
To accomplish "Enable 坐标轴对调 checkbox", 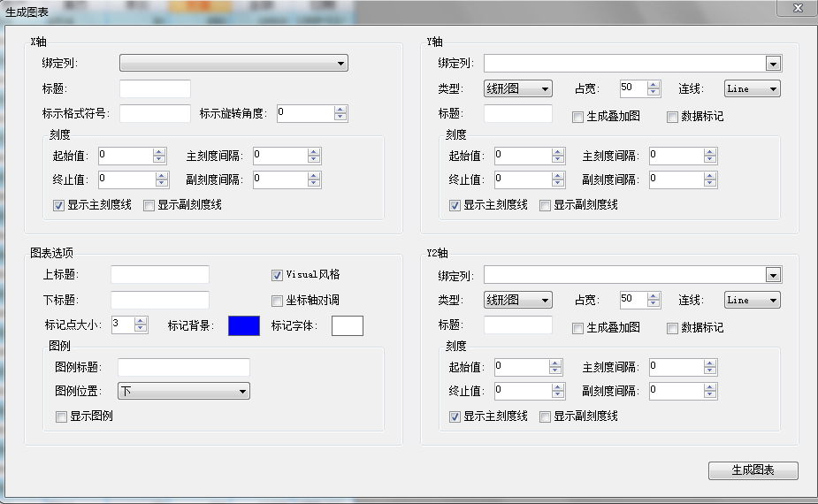I will pos(277,301).
